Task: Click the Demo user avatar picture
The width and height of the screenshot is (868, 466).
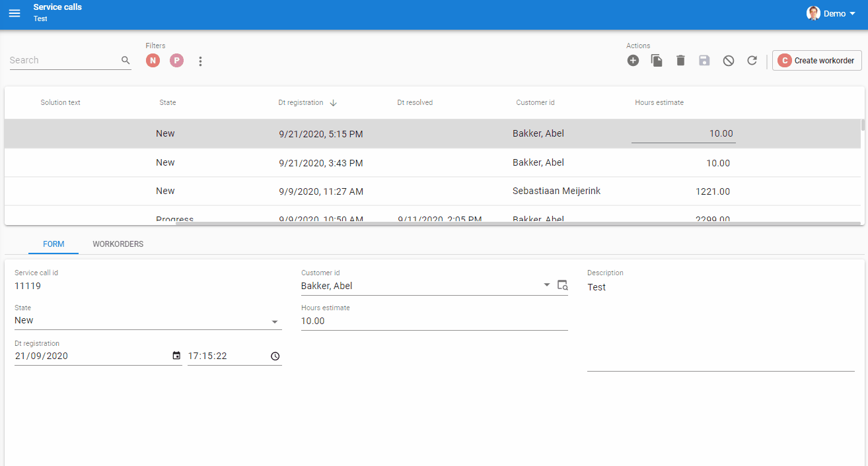Action: (x=813, y=13)
